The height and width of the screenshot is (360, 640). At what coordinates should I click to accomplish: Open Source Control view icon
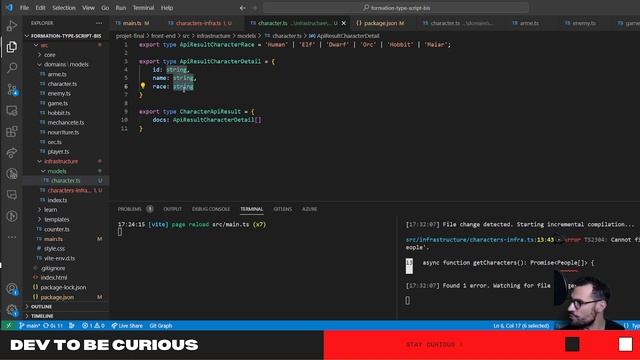click(11, 89)
